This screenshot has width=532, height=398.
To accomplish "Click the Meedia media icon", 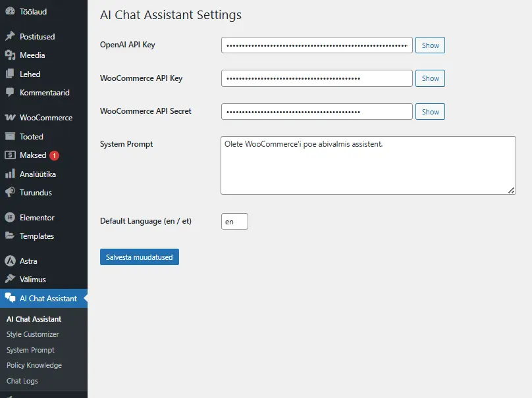I will [10, 55].
